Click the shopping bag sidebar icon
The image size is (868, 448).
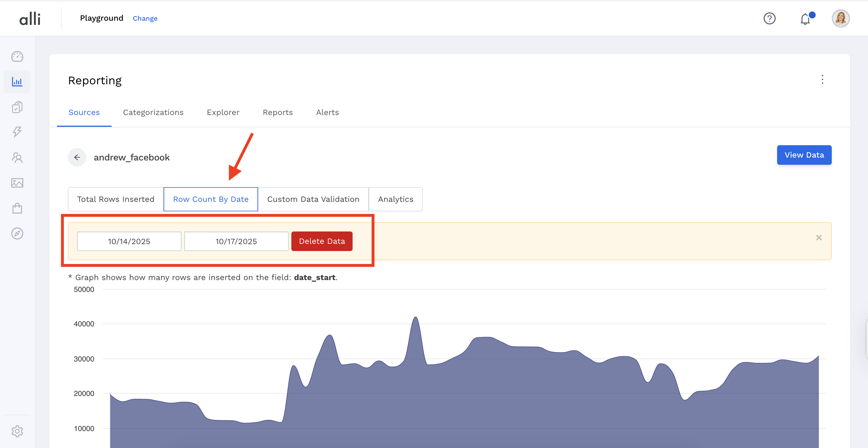pos(17,208)
